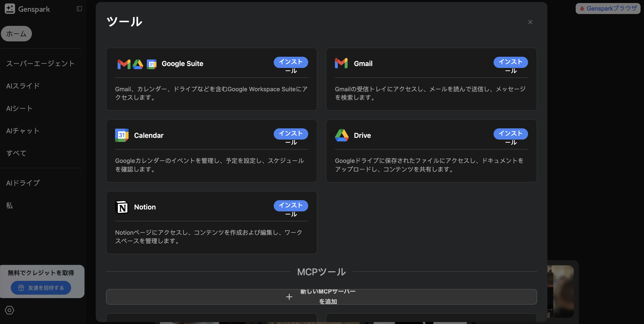
Task: Open スーパーエージェント from the sidebar
Action: click(40, 64)
